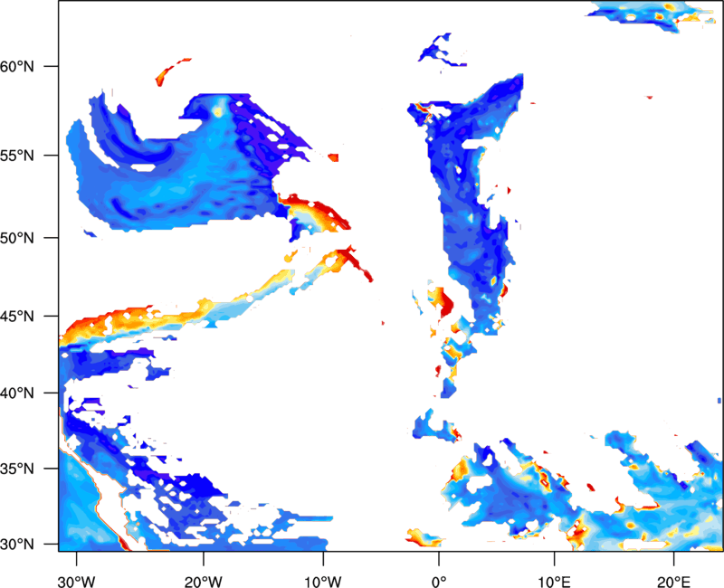Click the 30°W longitude label
This screenshot has width=724, height=588.
click(x=76, y=582)
